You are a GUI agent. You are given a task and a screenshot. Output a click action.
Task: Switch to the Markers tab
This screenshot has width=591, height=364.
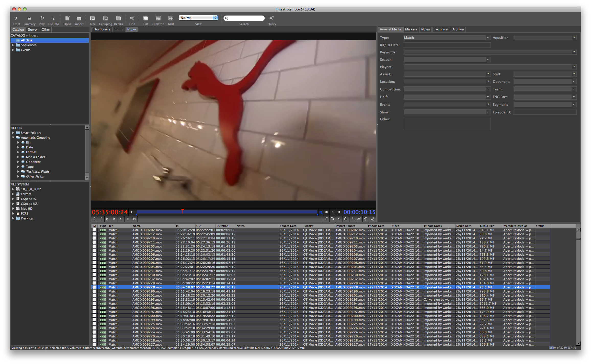coord(411,29)
